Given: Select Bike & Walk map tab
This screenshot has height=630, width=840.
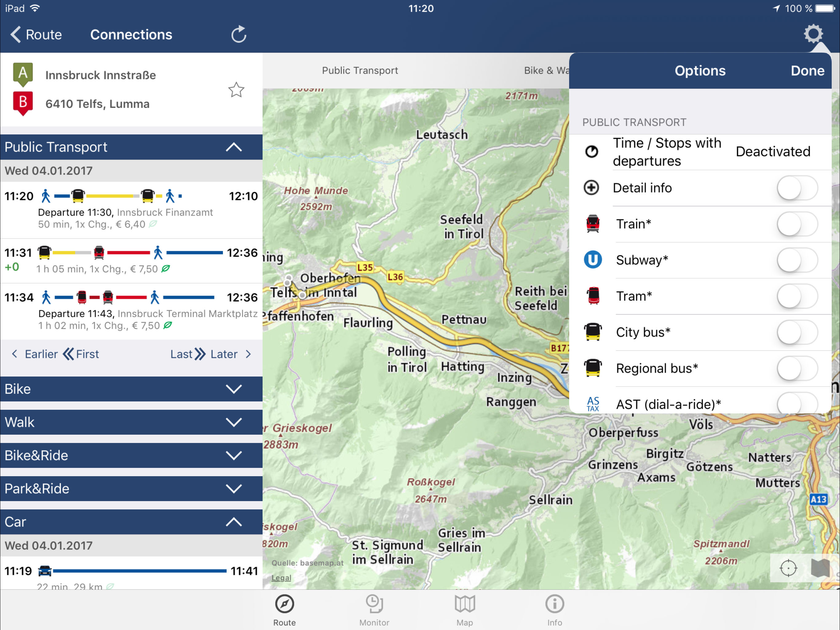Looking at the screenshot, I should point(546,70).
